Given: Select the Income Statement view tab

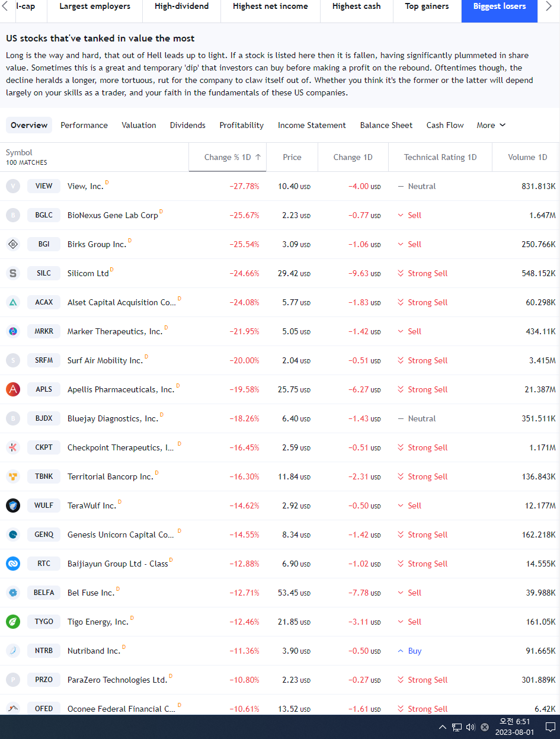Looking at the screenshot, I should coord(312,125).
